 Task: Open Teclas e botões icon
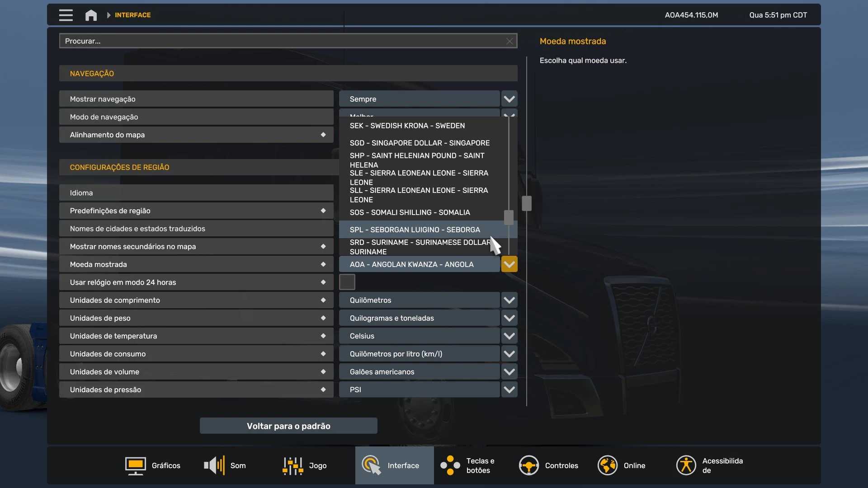coord(450,465)
